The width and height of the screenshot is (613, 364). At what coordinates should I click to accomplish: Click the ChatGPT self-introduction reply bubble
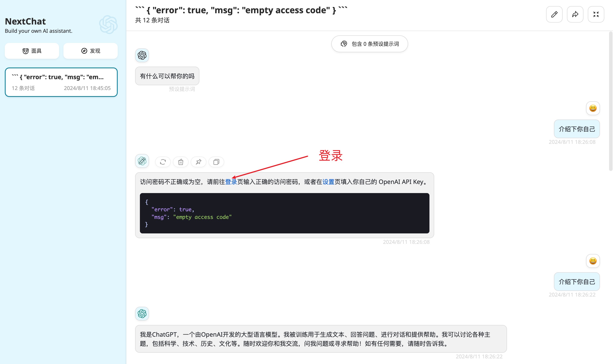coord(321,339)
